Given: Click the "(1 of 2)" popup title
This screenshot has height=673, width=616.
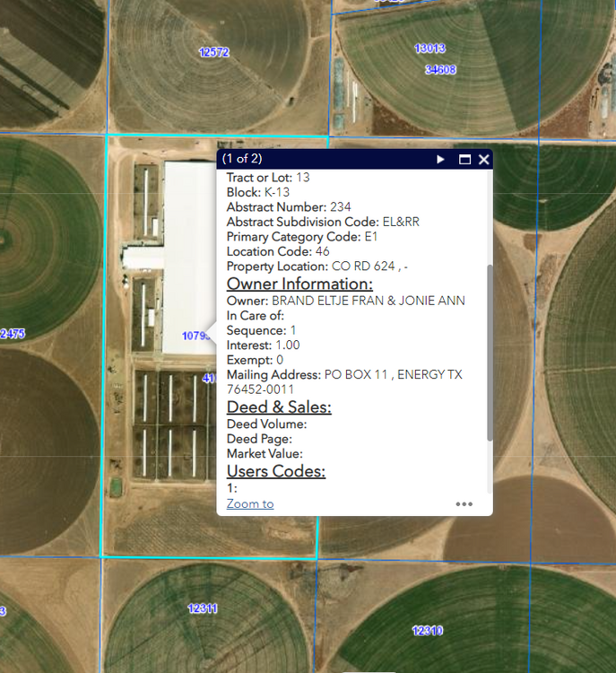Looking at the screenshot, I should [x=242, y=159].
